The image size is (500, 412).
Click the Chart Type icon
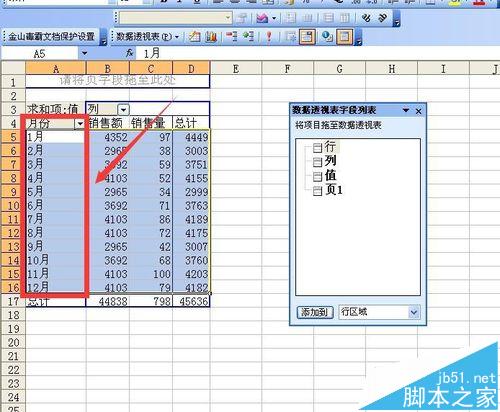coord(262,18)
